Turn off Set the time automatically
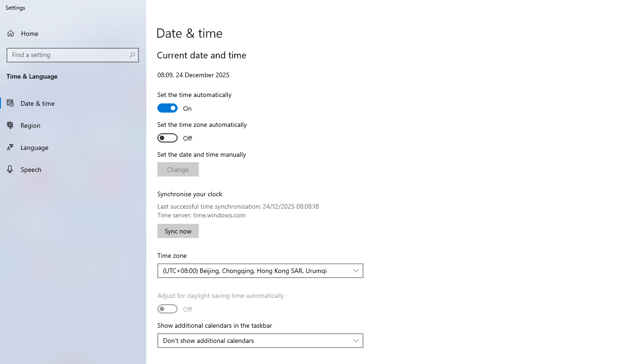 167,108
